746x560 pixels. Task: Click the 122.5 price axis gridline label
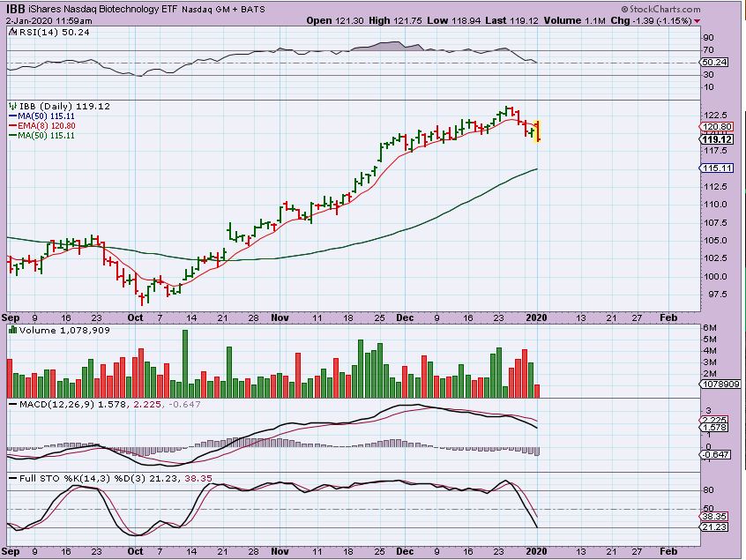(x=717, y=116)
